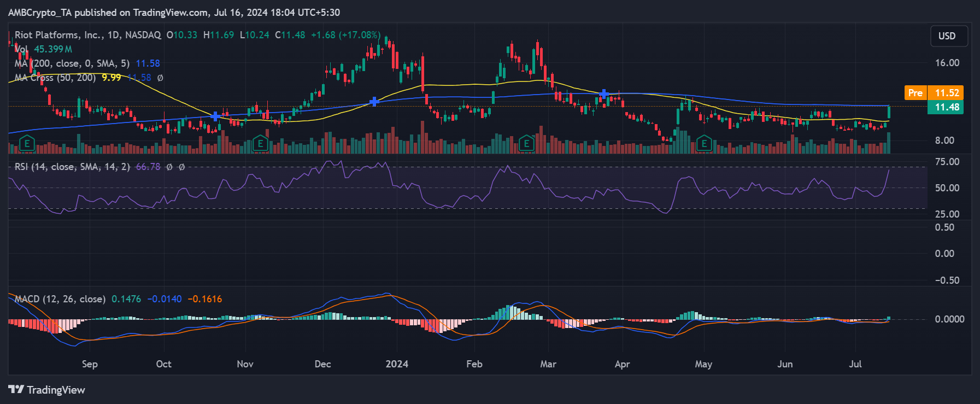Image resolution: width=980 pixels, height=404 pixels.
Task: Click the yellow 9.99 MA Cross value
Action: pos(112,78)
